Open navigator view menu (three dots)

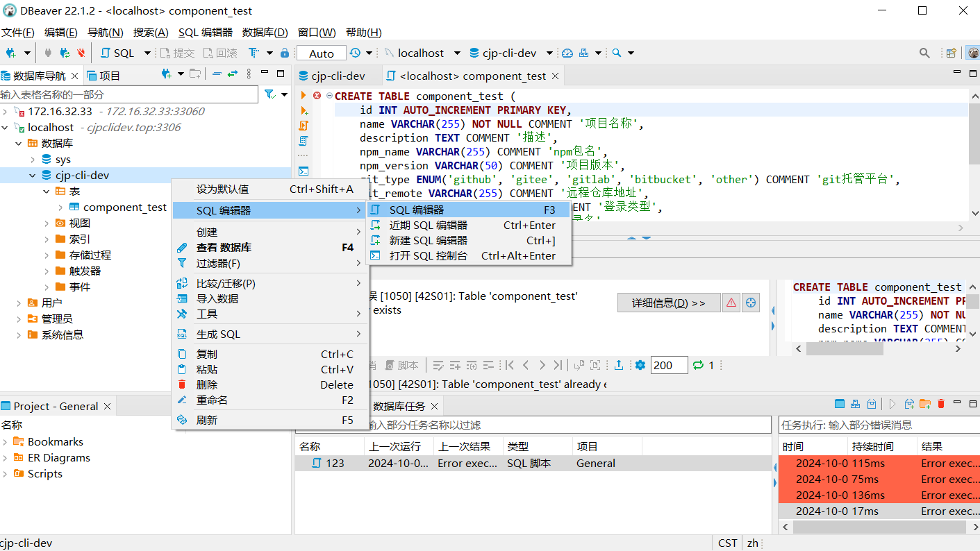click(x=248, y=74)
